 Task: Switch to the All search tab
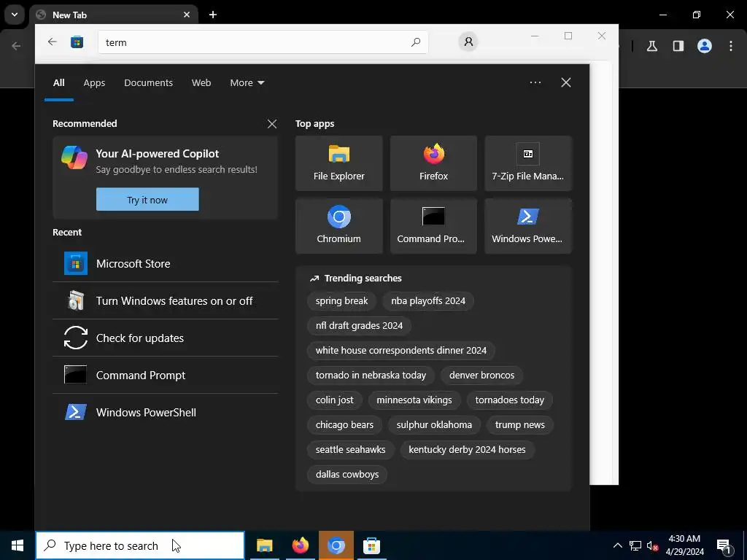58,82
